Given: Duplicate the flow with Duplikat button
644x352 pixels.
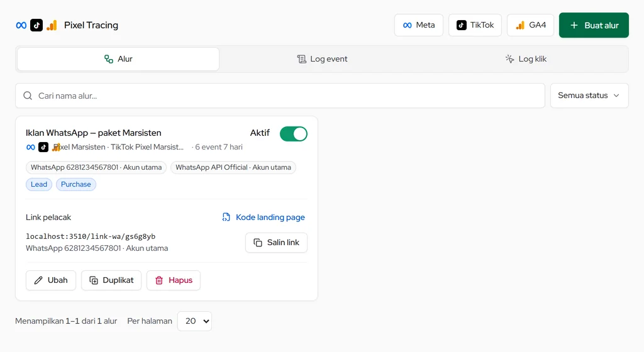Looking at the screenshot, I should 111,280.
